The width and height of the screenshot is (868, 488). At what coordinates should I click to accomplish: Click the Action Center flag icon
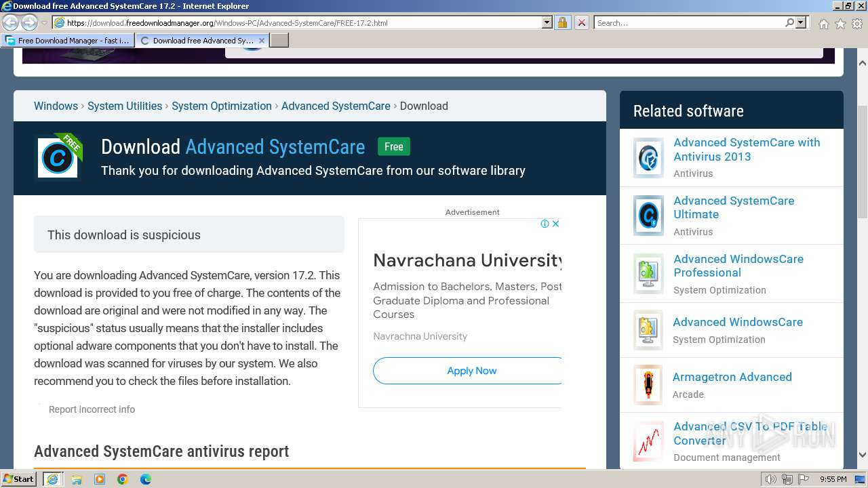804,479
